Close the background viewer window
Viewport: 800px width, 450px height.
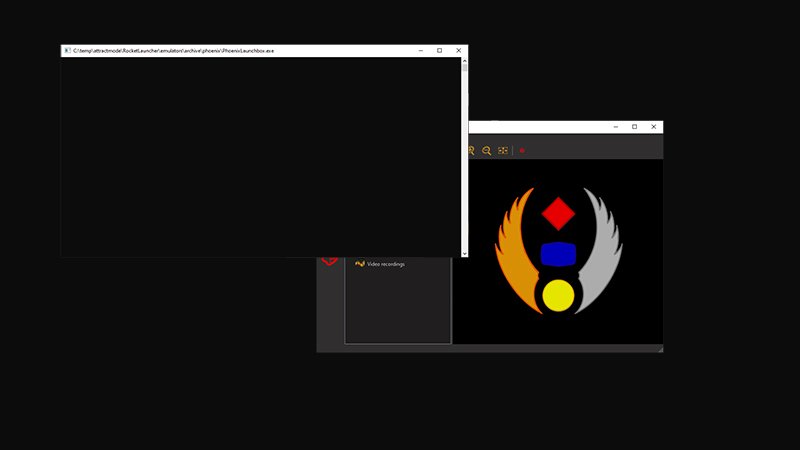click(x=654, y=127)
